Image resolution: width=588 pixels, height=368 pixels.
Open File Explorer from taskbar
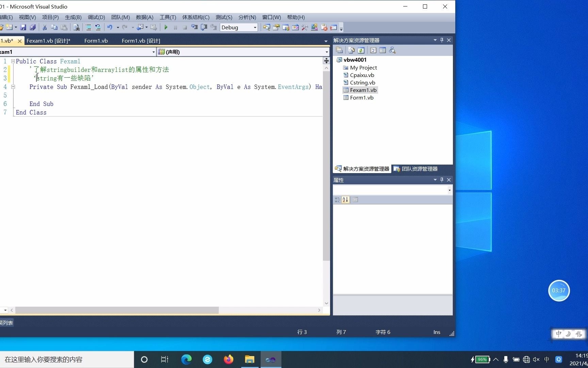250,359
